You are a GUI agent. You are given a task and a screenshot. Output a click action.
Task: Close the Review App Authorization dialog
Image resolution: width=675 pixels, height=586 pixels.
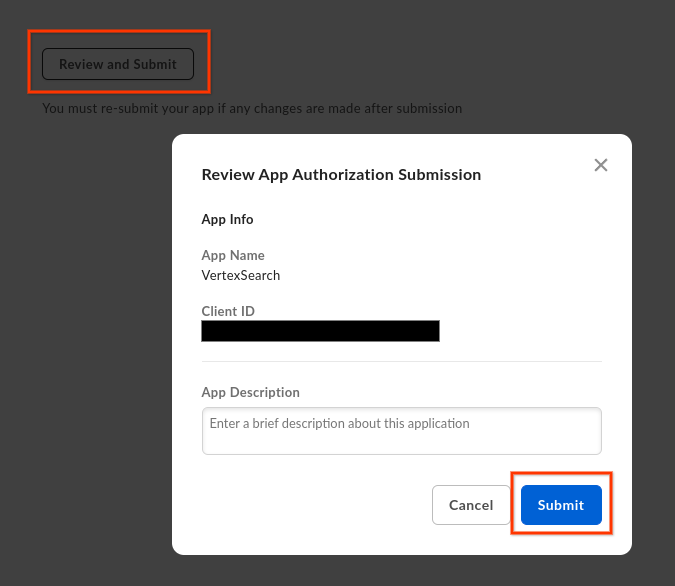[600, 165]
